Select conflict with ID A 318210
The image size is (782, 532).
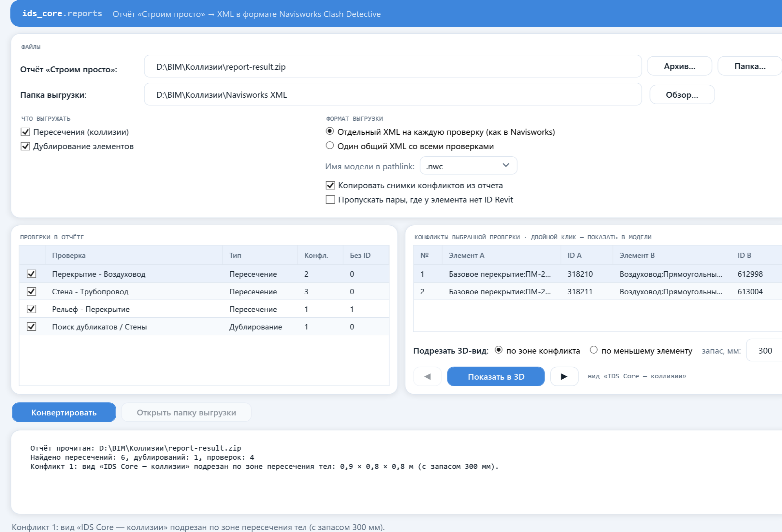[580, 274]
